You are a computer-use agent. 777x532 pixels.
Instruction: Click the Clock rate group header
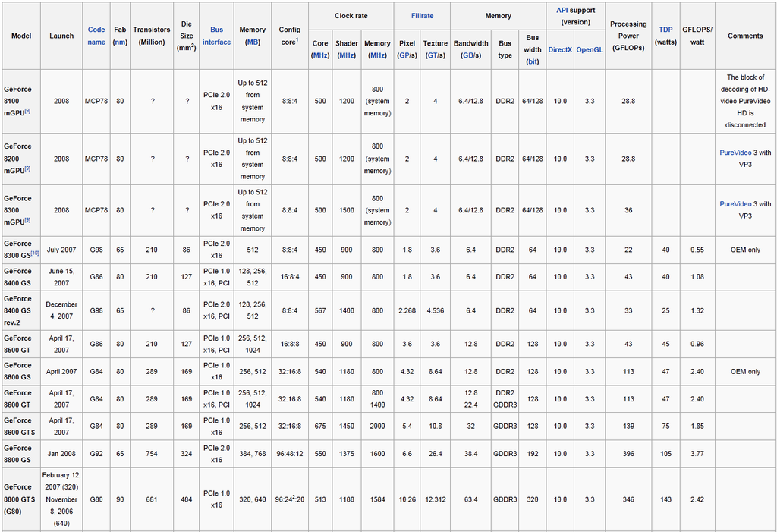(351, 16)
